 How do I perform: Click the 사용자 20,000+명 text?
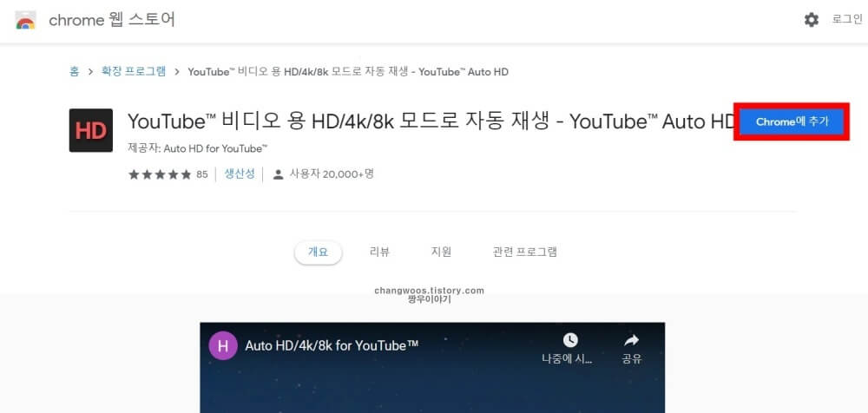pos(332,174)
